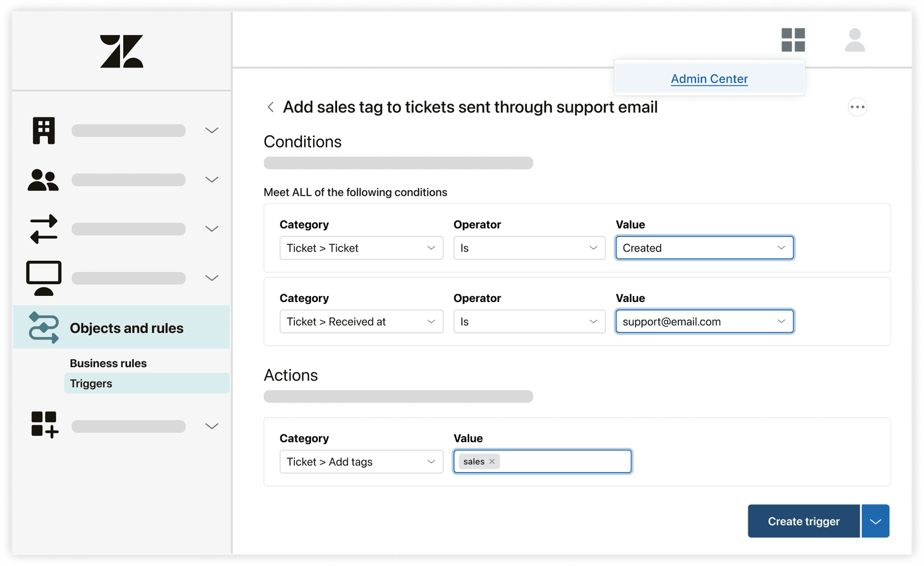Open the channels monitor sidebar icon
This screenshot has width=924, height=566.
point(43,278)
